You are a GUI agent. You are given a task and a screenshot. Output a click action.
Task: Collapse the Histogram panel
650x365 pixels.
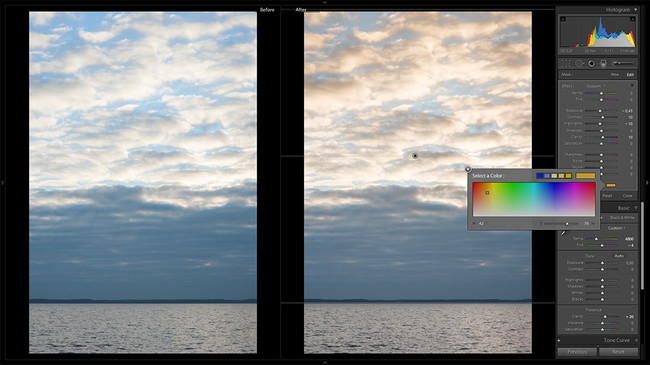point(635,10)
